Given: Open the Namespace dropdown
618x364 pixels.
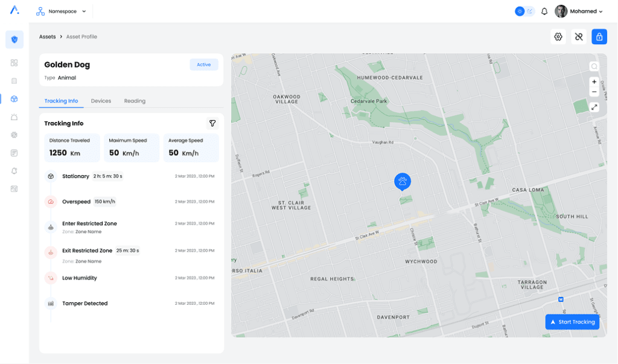Looking at the screenshot, I should [62, 11].
